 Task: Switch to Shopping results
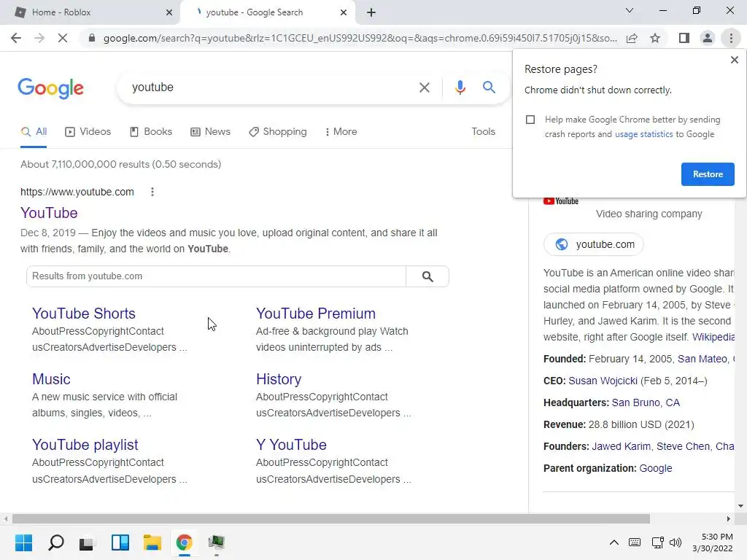pos(278,132)
